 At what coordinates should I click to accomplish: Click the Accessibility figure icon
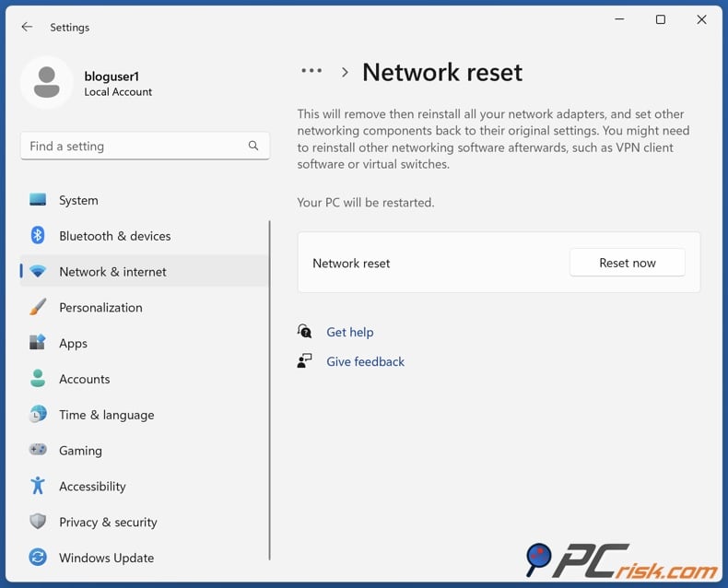38,486
